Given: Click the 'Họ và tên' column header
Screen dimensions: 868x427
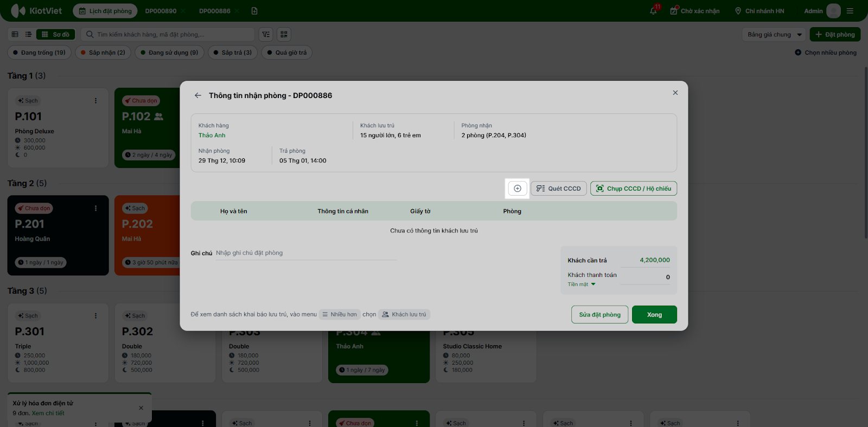Looking at the screenshot, I should tap(234, 211).
